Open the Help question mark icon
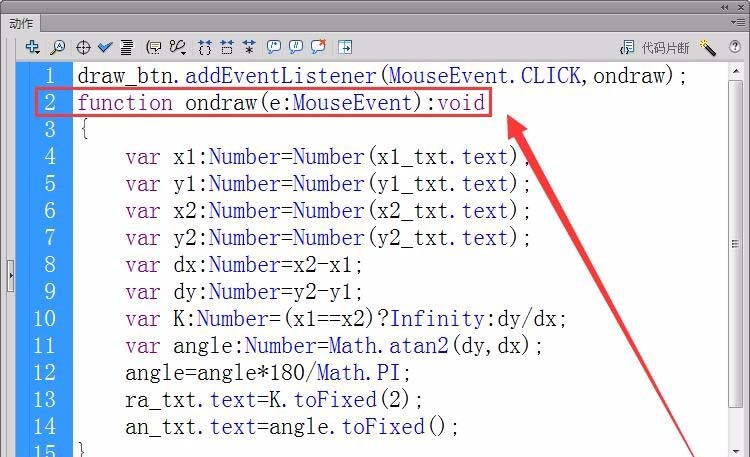Screen dimensions: 750x457 click(x=735, y=46)
